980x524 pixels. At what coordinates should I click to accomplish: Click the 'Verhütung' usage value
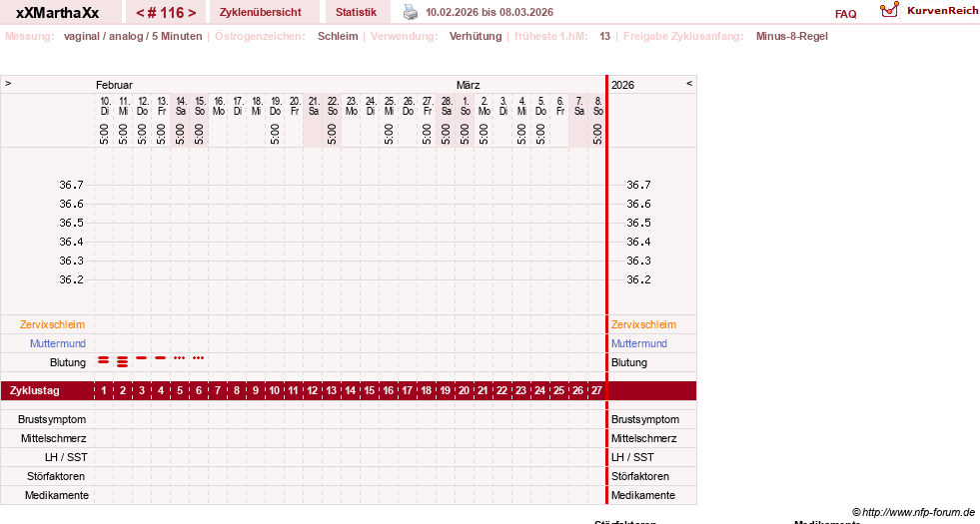tap(476, 36)
